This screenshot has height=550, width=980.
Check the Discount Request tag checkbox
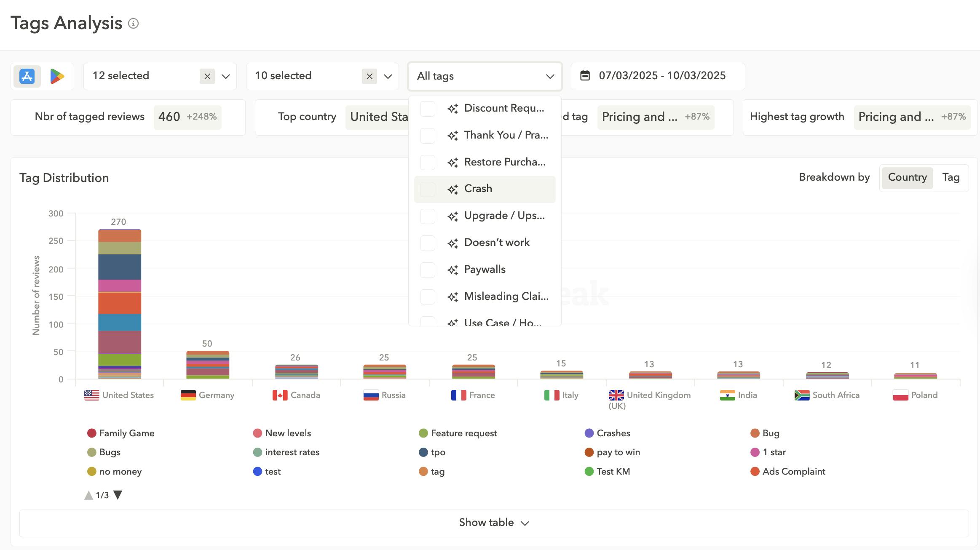pos(428,109)
